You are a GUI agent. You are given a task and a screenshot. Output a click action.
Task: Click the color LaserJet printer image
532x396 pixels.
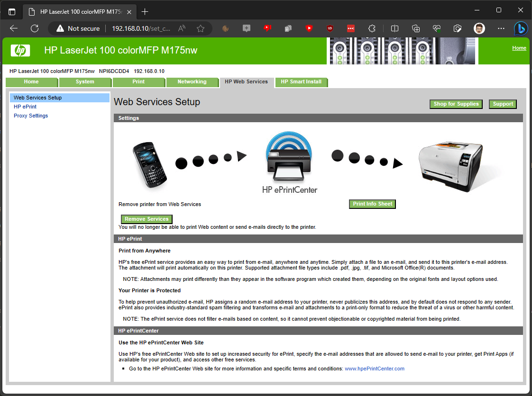(x=451, y=166)
